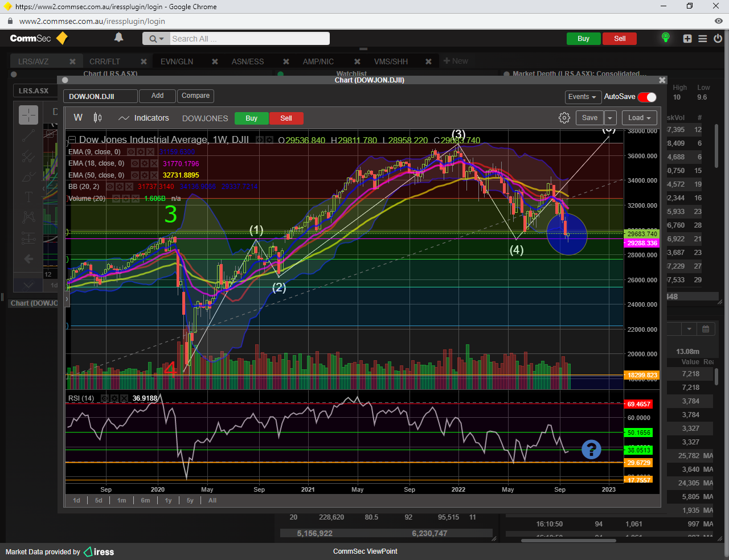Open the Indicators menu on chart toolbar
This screenshot has width=729, height=560.
[x=144, y=118]
